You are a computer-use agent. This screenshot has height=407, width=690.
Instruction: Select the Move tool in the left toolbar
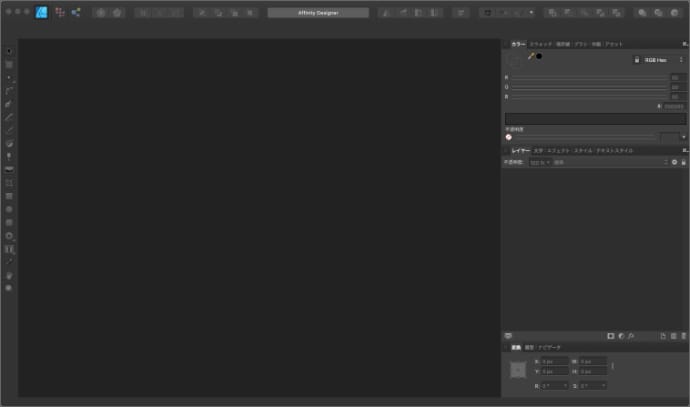point(9,50)
